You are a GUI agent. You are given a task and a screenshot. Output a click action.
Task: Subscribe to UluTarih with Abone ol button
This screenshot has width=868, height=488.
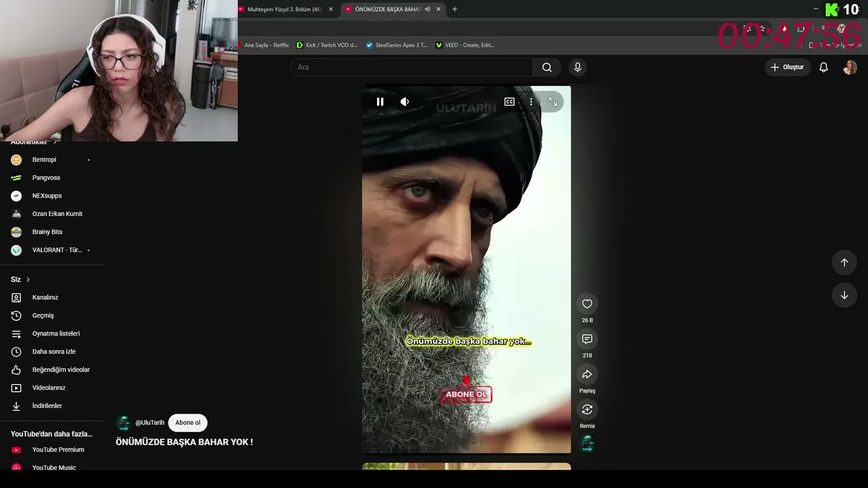click(x=188, y=423)
